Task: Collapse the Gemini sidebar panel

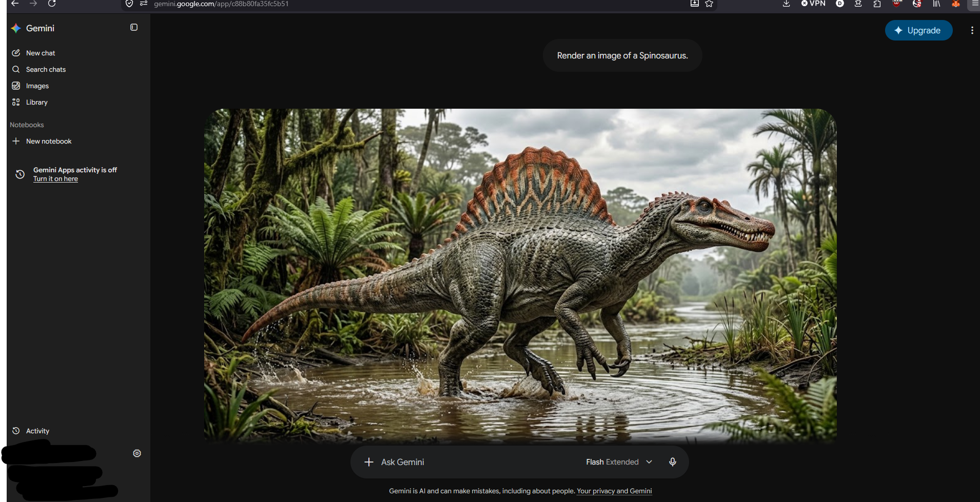Action: [x=134, y=27]
